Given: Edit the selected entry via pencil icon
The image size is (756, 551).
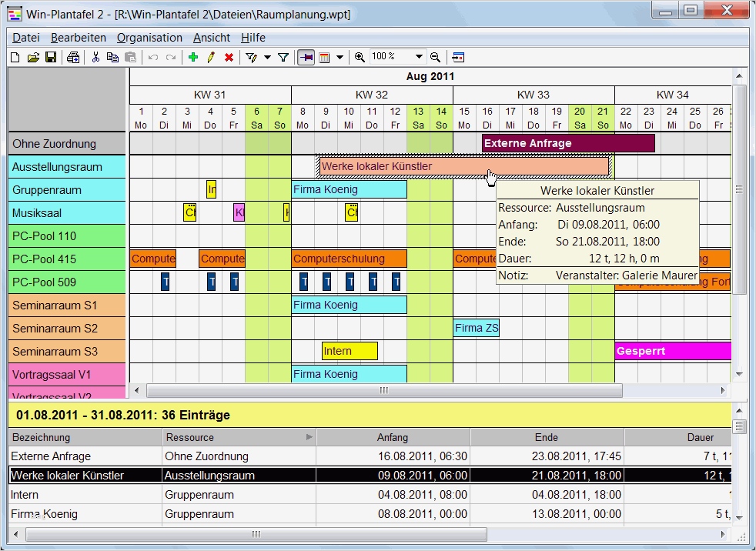Looking at the screenshot, I should click(x=211, y=57).
